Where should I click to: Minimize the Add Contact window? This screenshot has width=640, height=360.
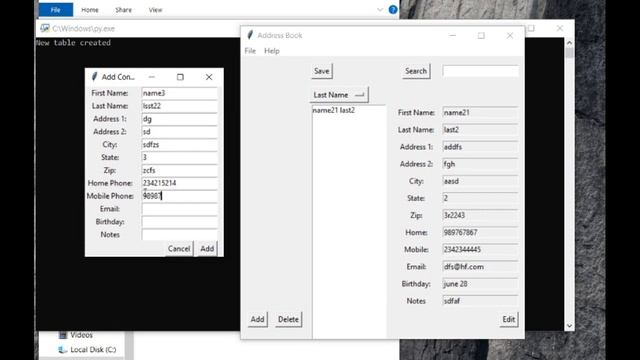[152, 77]
